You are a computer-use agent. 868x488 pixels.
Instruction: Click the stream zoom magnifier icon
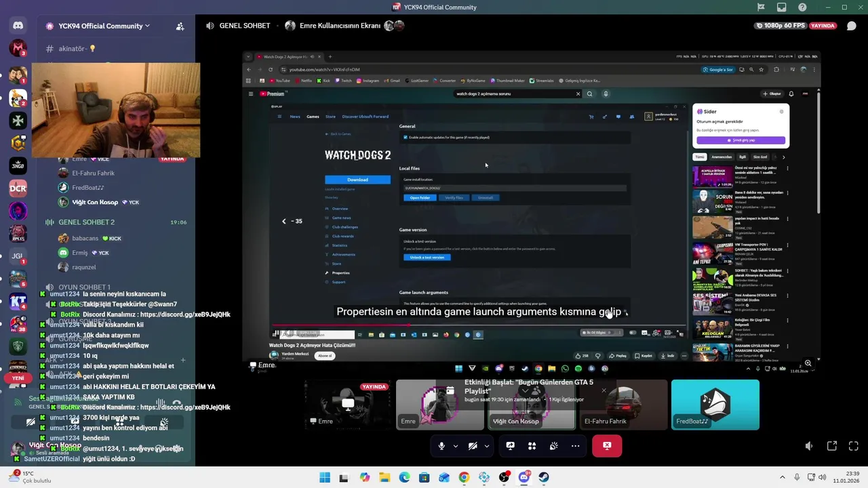(808, 363)
